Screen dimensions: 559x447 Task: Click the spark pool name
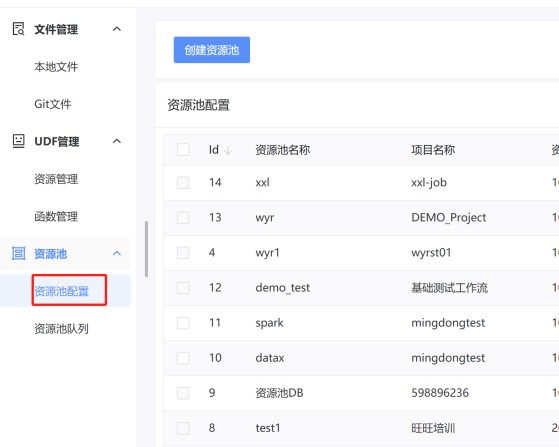[270, 323]
